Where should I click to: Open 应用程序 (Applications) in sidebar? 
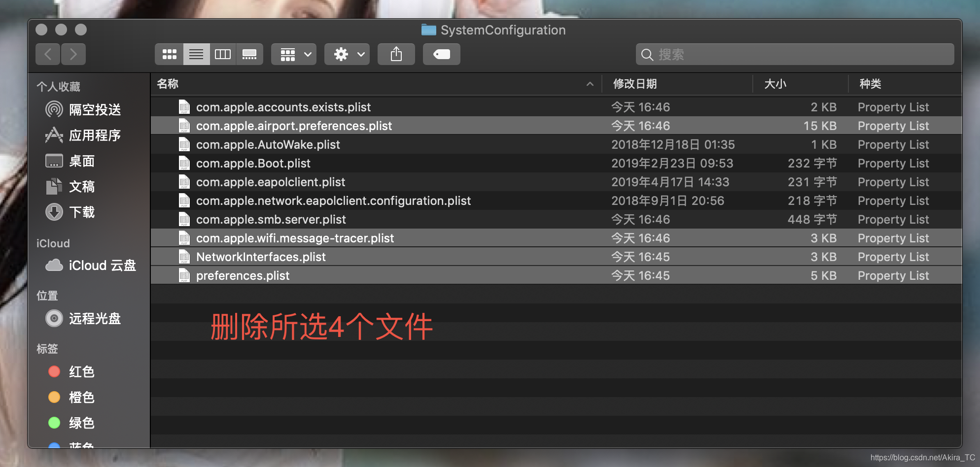click(83, 135)
